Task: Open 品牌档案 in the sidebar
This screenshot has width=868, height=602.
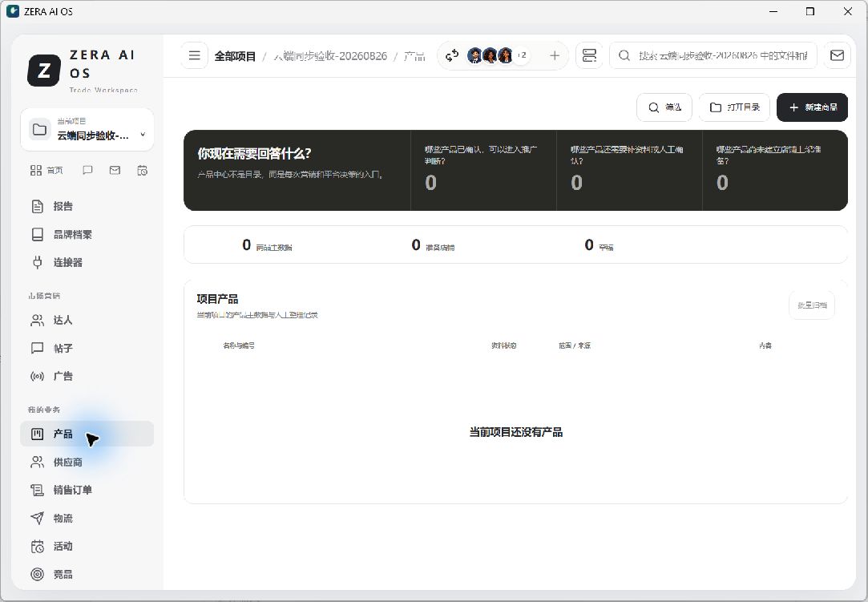Action: point(87,234)
